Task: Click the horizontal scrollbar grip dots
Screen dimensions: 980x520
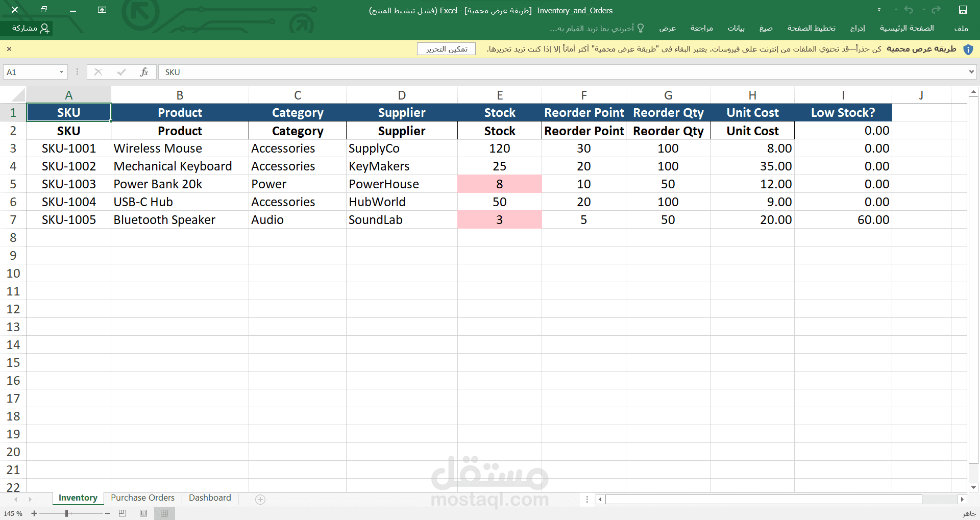Action: (587, 499)
